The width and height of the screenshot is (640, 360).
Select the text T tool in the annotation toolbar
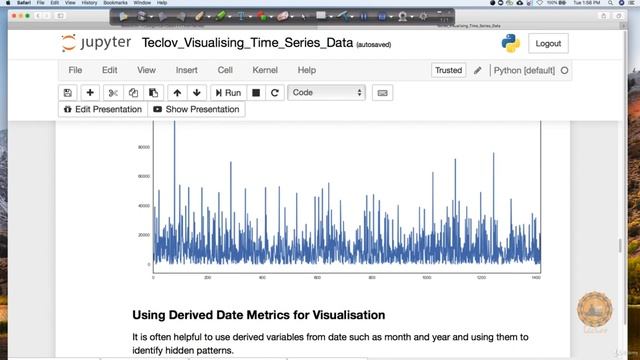[x=241, y=16]
